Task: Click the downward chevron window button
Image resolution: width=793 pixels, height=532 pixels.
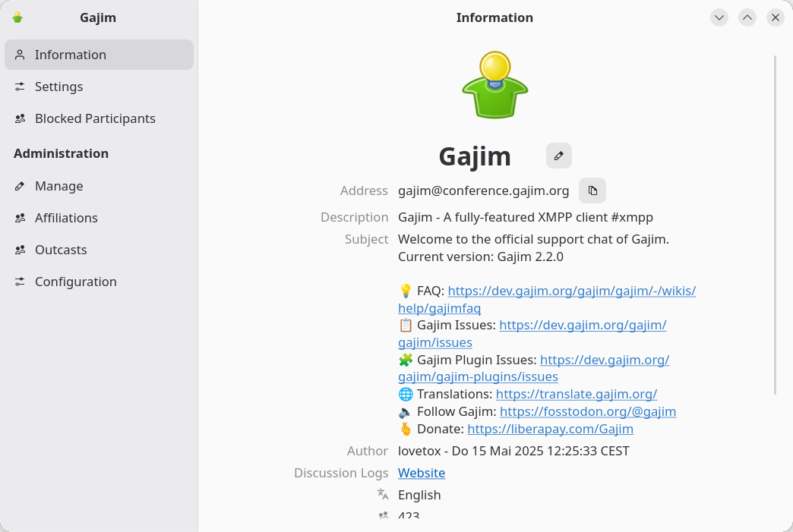Action: 719,17
